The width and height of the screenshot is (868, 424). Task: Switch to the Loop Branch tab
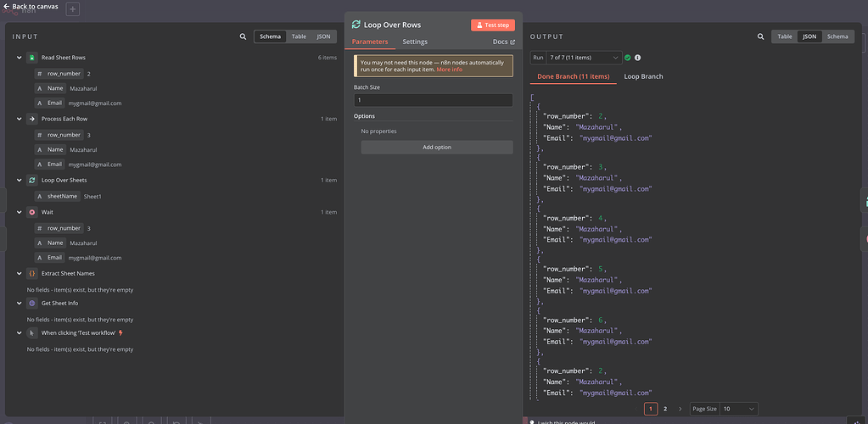point(643,76)
